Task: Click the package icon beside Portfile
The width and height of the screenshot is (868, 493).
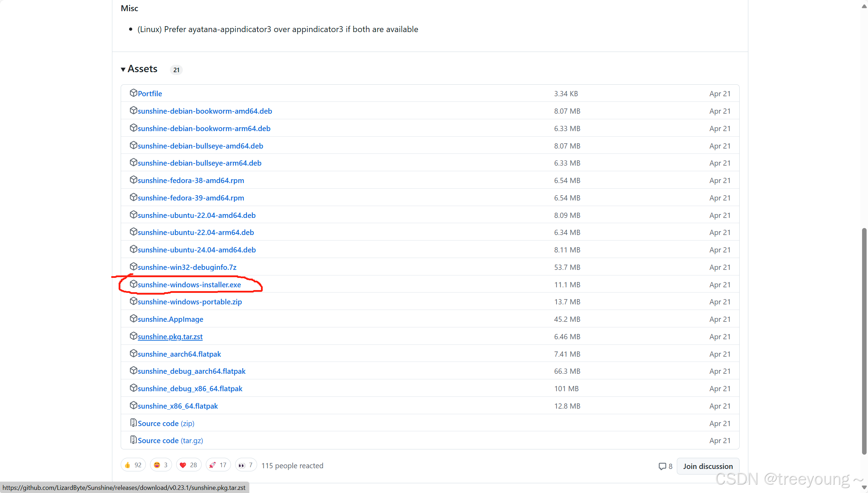Action: pos(133,93)
